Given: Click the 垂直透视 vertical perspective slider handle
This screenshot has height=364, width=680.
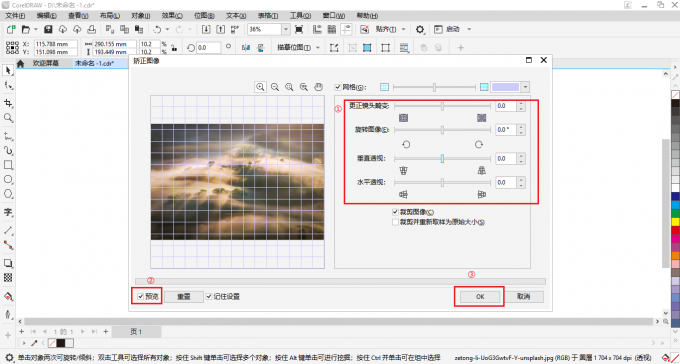Looking at the screenshot, I should coord(442,159).
